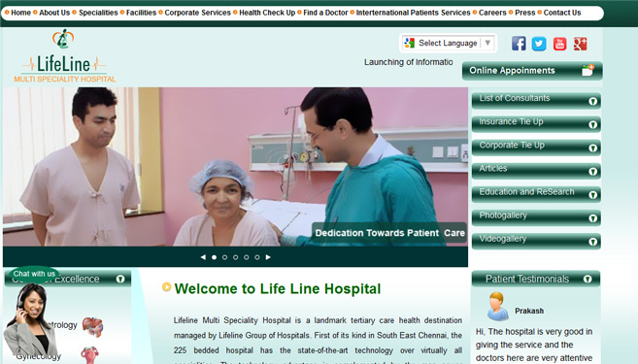Open the List of Consultants link
The image size is (638, 364).
pyautogui.click(x=515, y=98)
